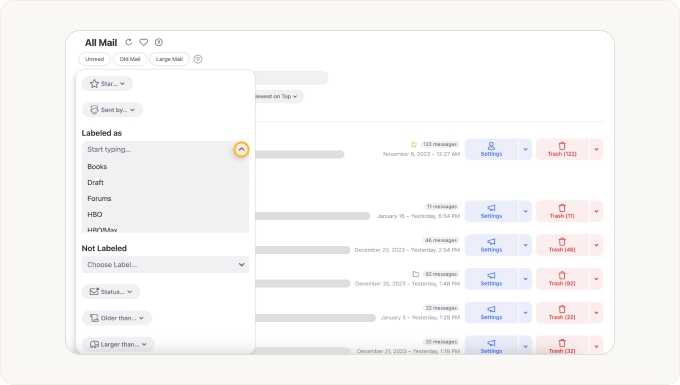Expand Settings arrow on 11 messages row

525,211
